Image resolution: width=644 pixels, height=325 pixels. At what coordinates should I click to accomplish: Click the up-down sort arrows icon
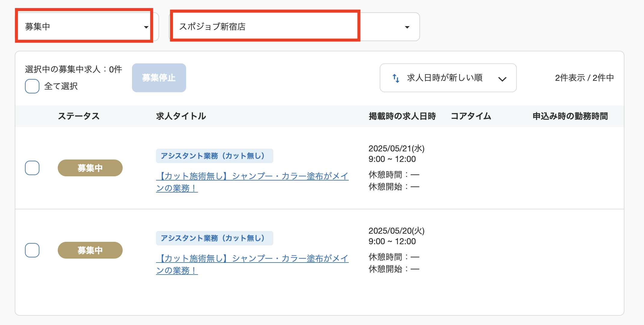(395, 78)
